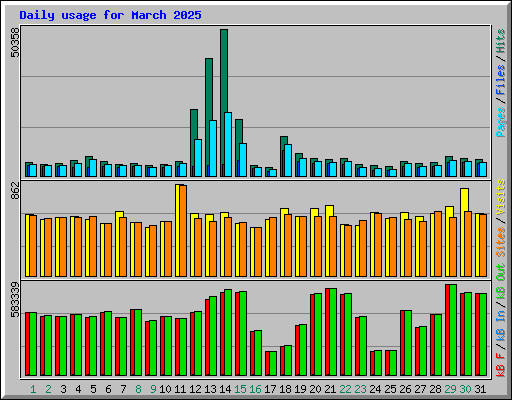
Task: Click day label 7 on the x-axis
Action: (123, 389)
